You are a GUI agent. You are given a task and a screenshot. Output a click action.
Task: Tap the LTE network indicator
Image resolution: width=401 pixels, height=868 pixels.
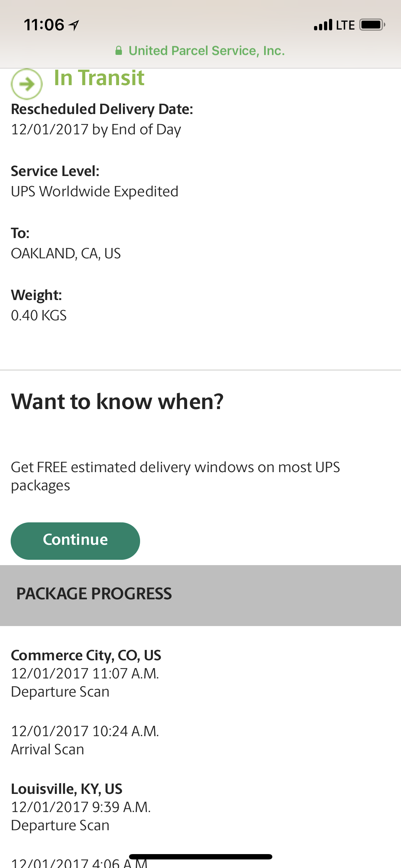[x=345, y=25]
